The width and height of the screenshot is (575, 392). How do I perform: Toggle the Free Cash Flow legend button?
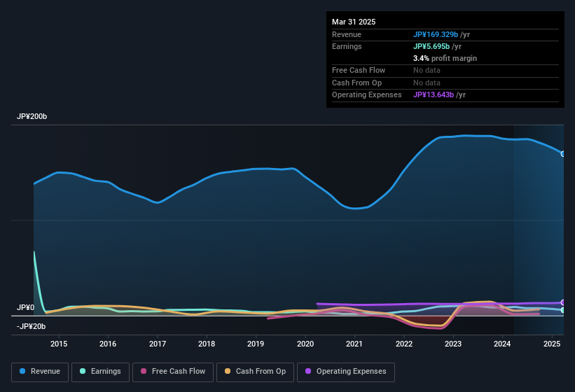[x=173, y=372]
